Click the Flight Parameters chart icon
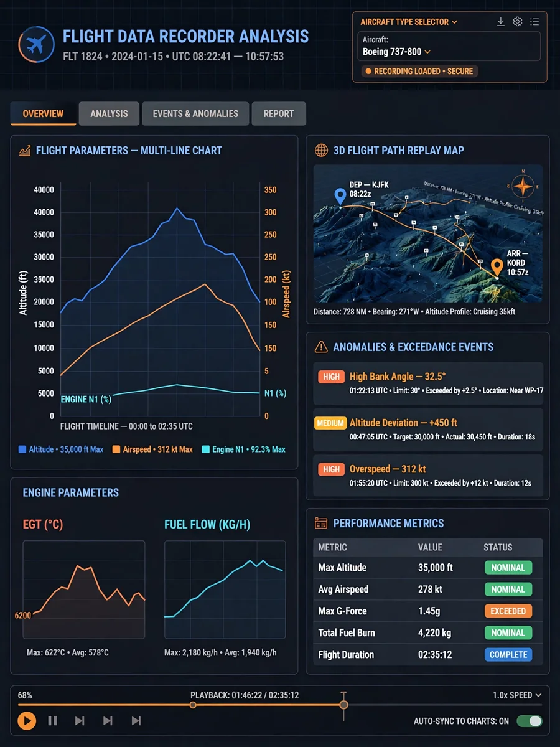Viewport: 560px width, 747px height. pos(25,151)
